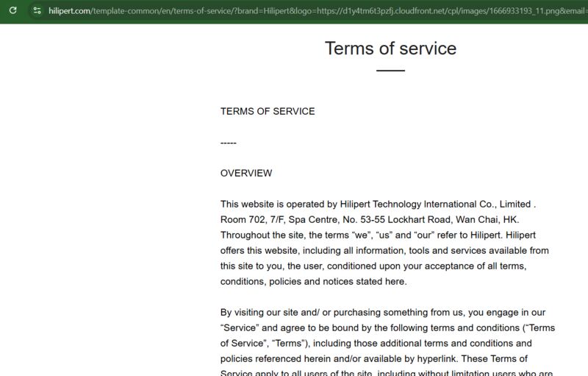
Task: Click the line starting "of Service”, “Terms”), including"
Action: 376,344
